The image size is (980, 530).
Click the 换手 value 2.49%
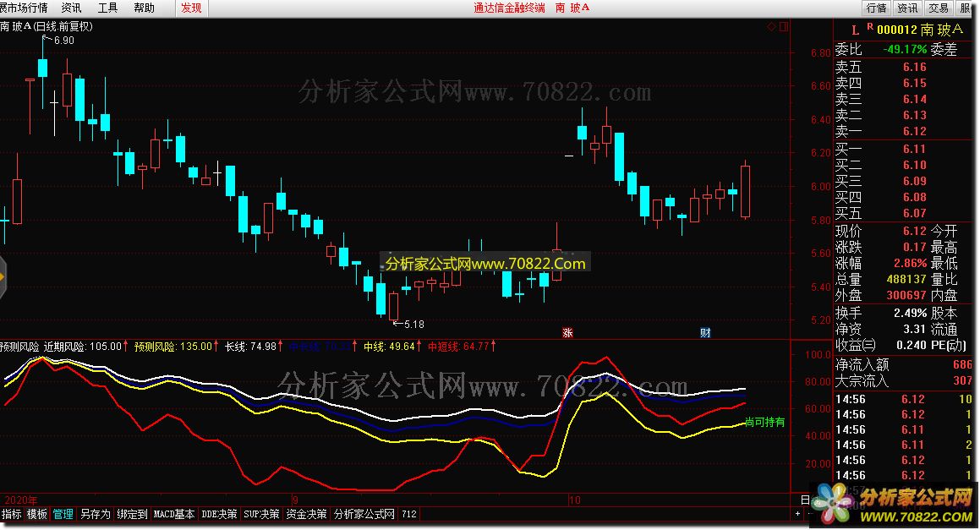[x=910, y=313]
